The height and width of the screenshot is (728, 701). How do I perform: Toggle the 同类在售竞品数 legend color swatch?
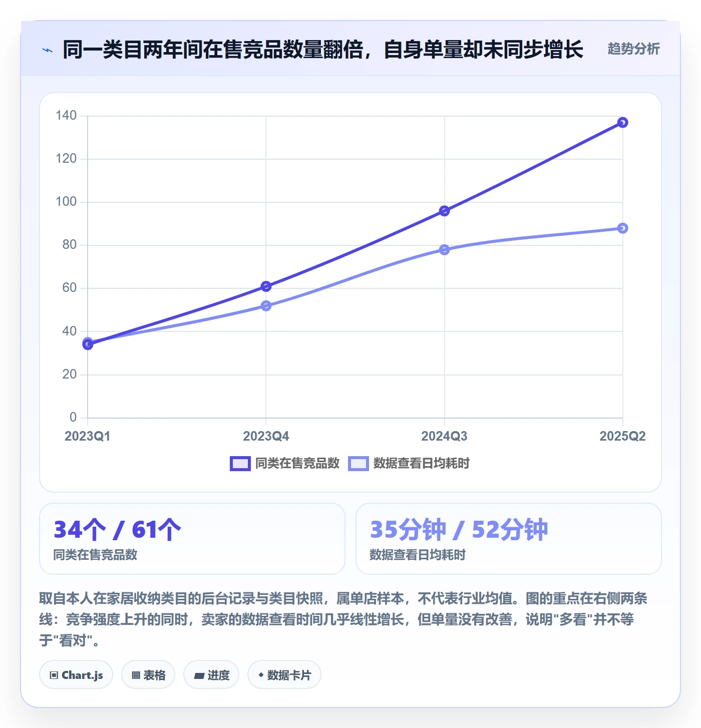240,464
